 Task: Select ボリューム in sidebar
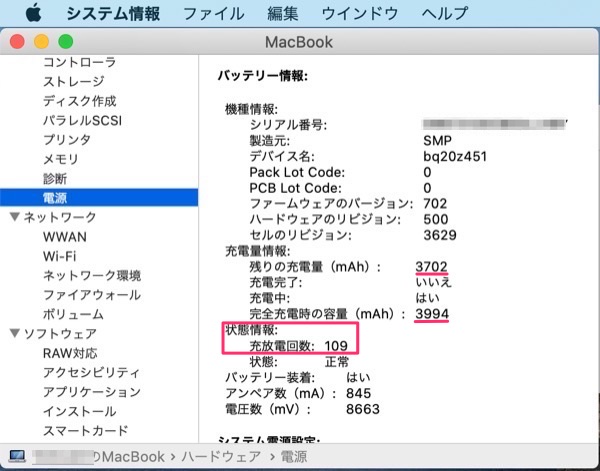(x=73, y=314)
